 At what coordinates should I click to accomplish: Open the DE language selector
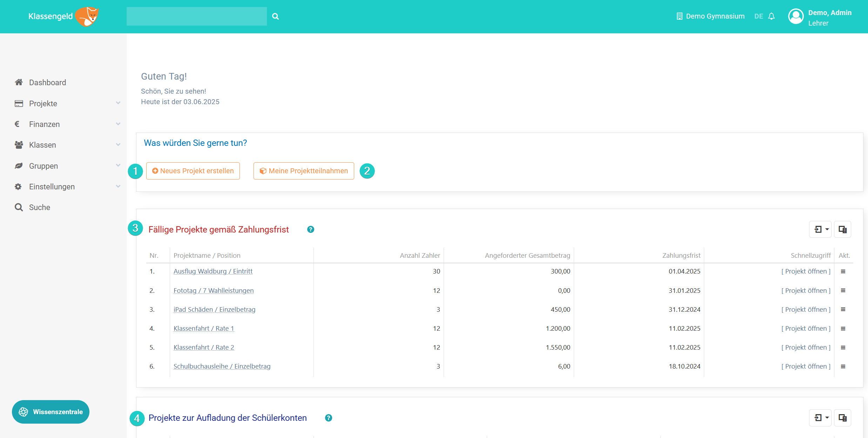click(x=759, y=16)
